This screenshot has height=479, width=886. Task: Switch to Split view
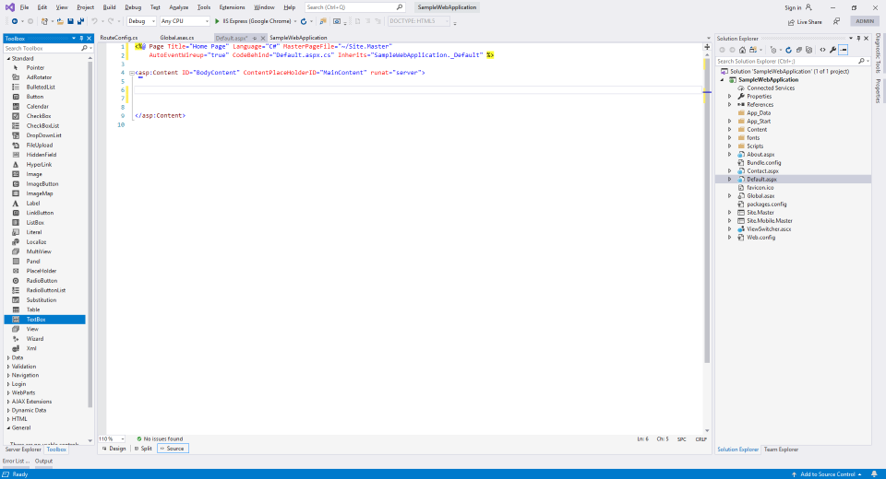143,448
